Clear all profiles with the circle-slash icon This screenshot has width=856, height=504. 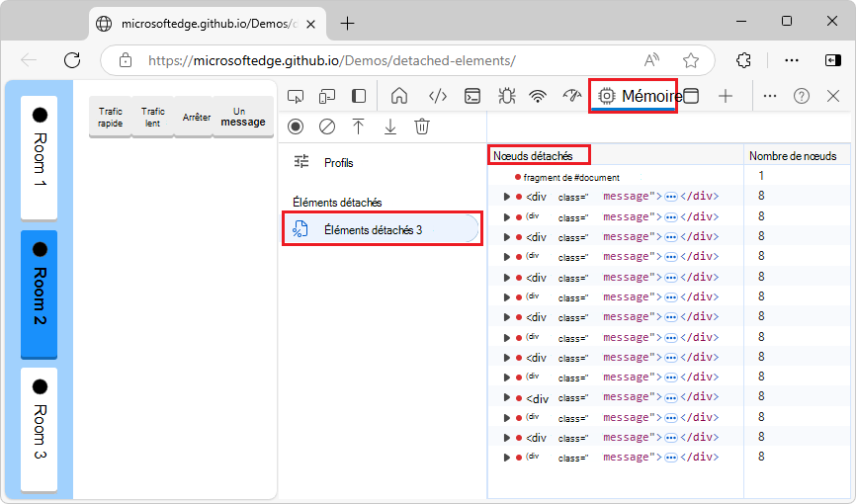click(x=327, y=126)
